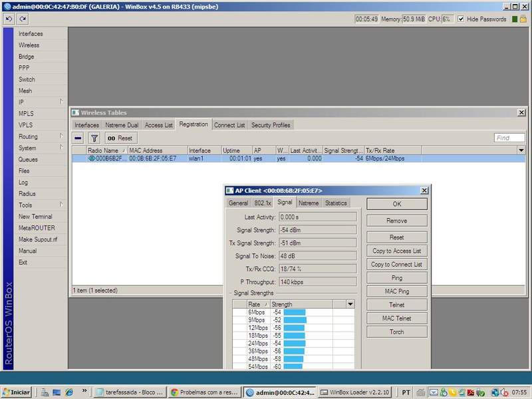Screen dimensions: 532x399
Task: Switch to the Nstreme Dual tab
Action: pos(122,125)
